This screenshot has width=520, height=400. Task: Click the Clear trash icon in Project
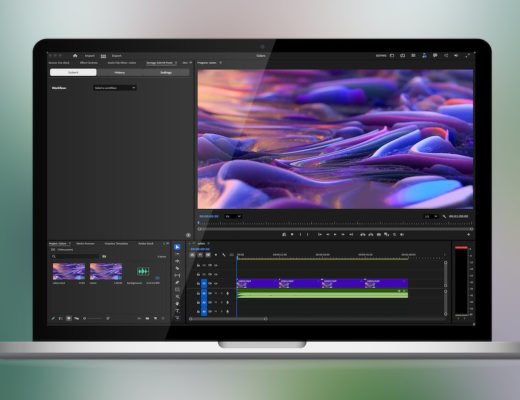point(163,318)
